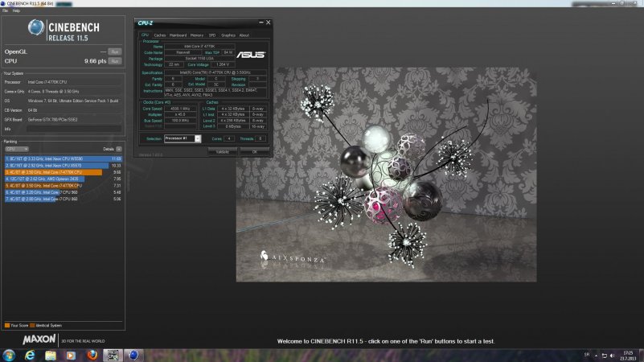Close the CPU-Z window

point(269,23)
